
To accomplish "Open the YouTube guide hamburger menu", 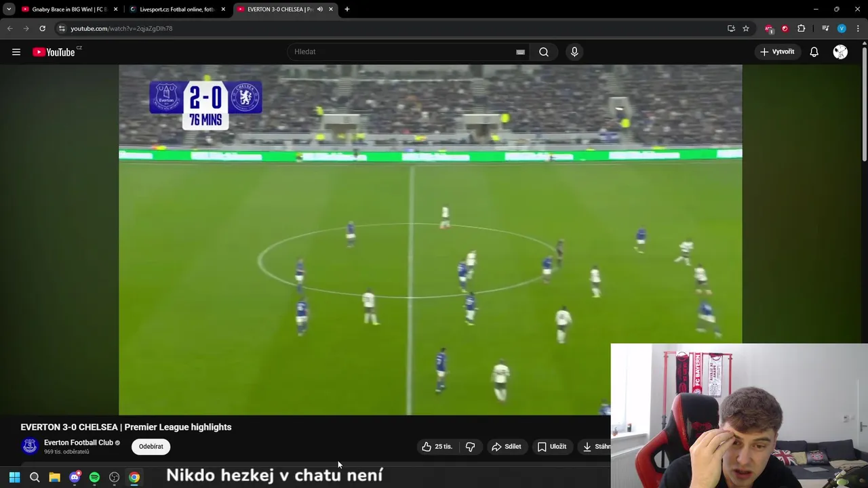I will [x=16, y=52].
